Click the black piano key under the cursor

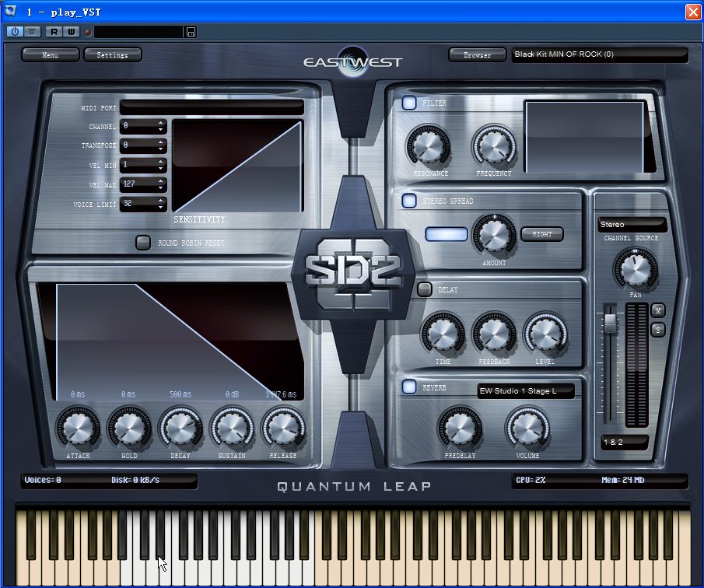tap(159, 534)
